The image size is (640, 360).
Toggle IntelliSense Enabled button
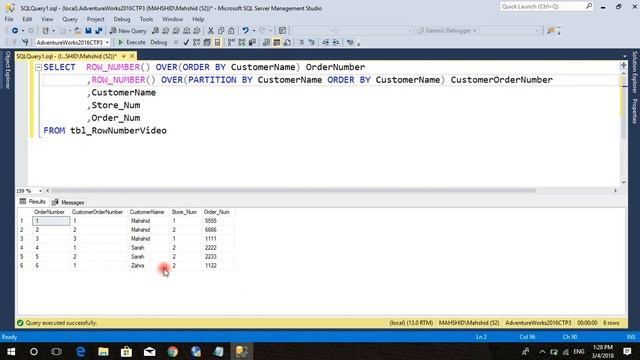click(x=217, y=42)
